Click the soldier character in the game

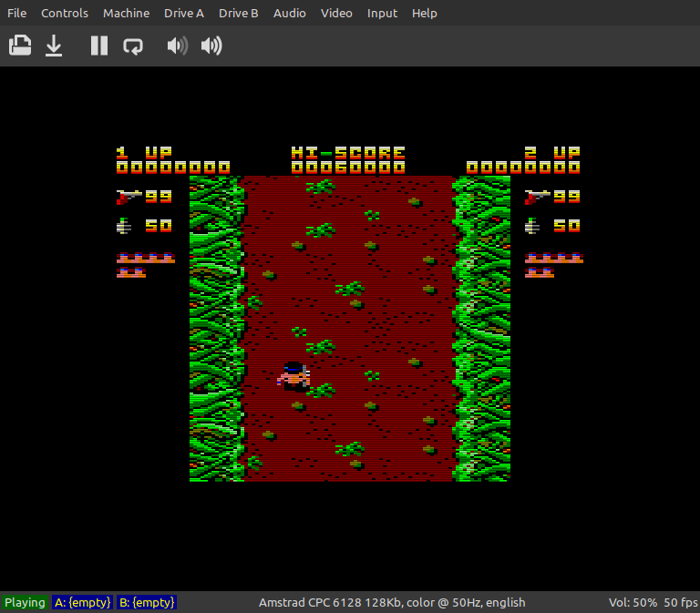(x=293, y=376)
